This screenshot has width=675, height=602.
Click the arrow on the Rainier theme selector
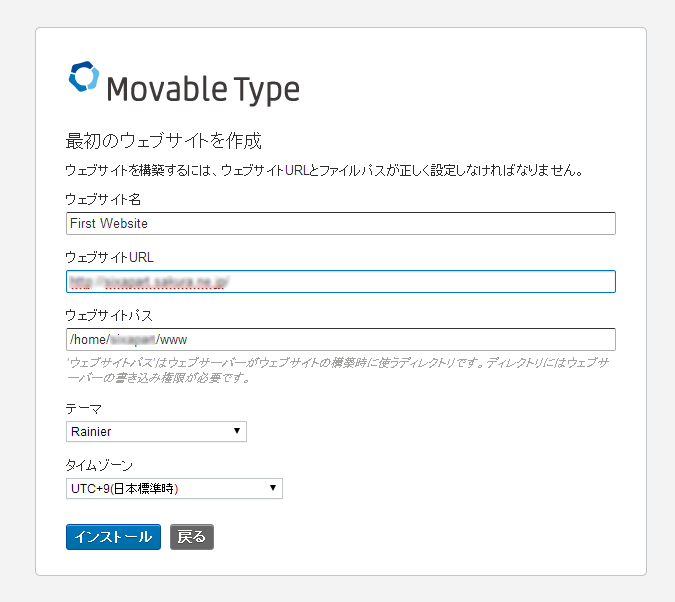[x=237, y=431]
